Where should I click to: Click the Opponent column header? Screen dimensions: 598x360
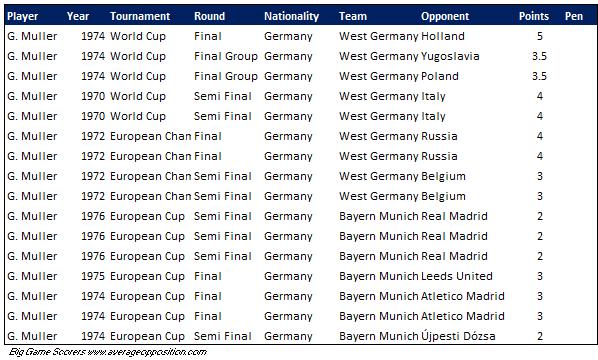tap(445, 16)
